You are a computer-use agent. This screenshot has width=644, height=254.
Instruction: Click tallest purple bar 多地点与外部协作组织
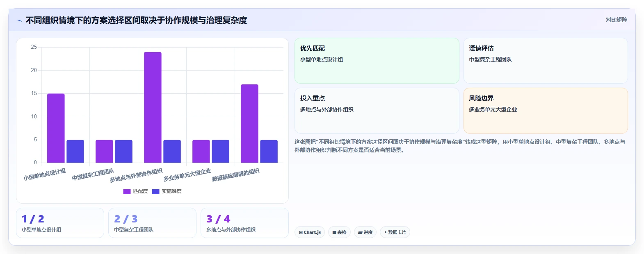point(153,107)
